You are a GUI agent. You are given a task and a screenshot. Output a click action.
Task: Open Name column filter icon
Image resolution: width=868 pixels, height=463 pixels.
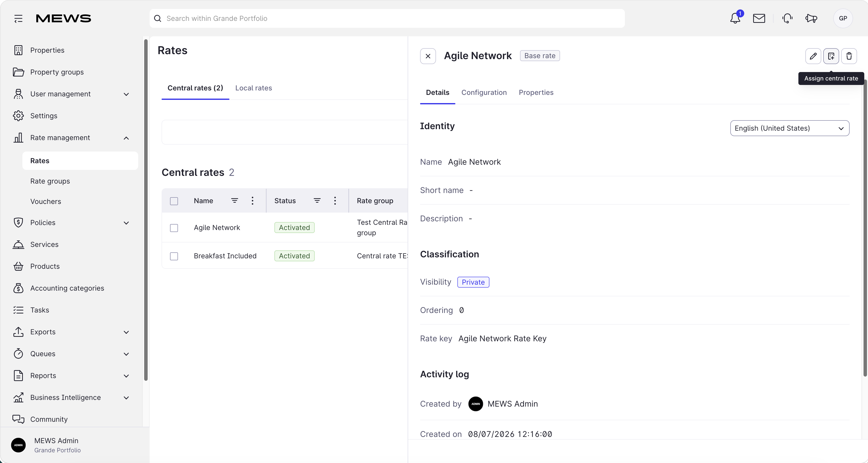click(234, 201)
